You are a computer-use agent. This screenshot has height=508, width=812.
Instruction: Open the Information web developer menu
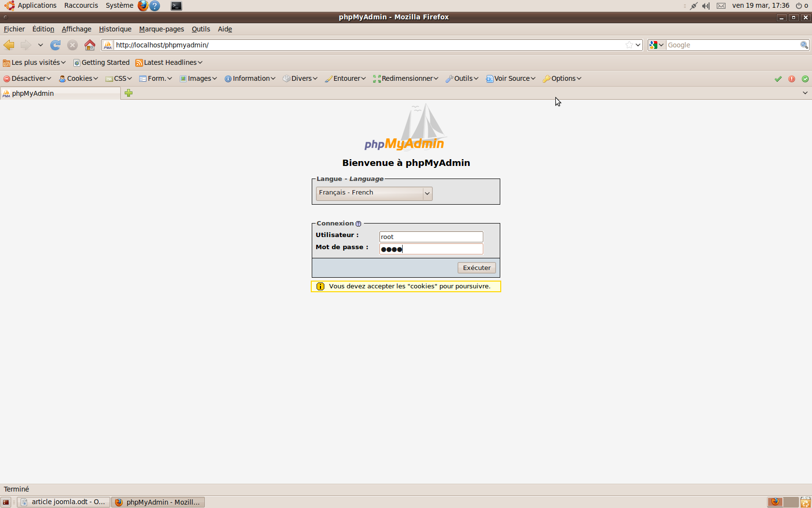click(x=250, y=78)
